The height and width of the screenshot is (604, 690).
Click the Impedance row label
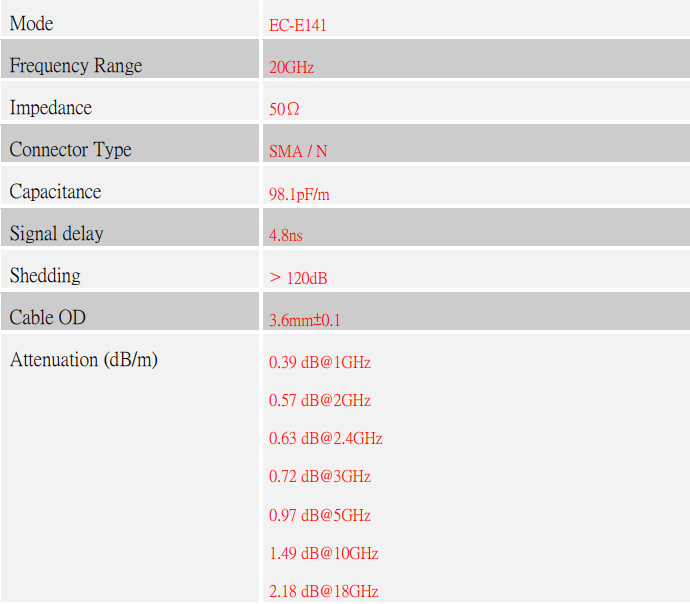(x=50, y=108)
